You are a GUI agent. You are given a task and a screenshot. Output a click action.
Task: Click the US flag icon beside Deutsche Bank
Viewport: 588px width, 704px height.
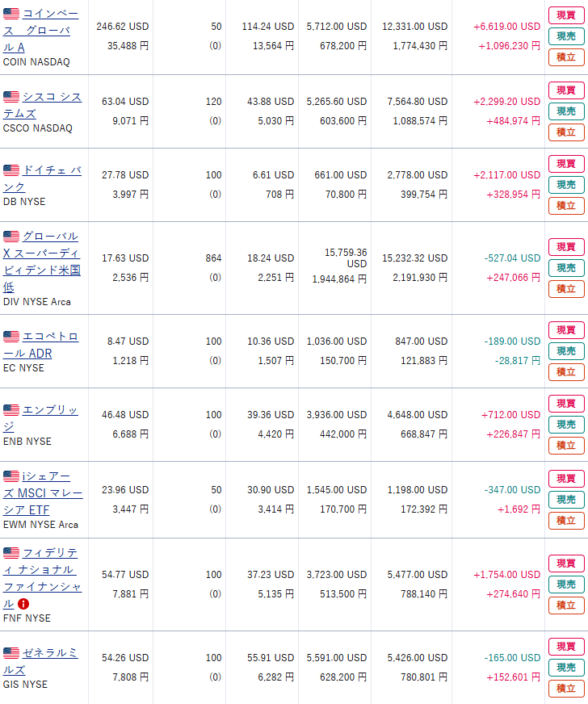pos(11,170)
